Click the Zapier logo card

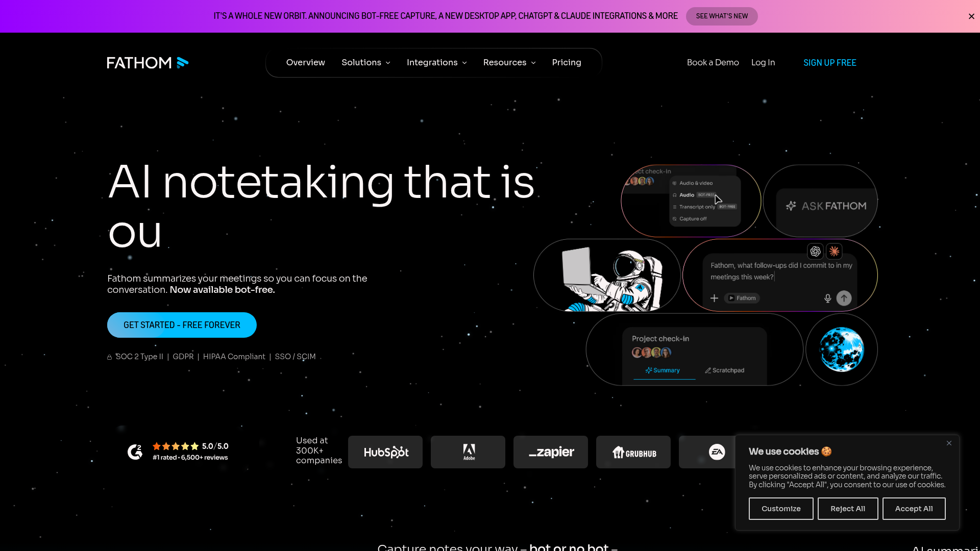[x=551, y=452]
